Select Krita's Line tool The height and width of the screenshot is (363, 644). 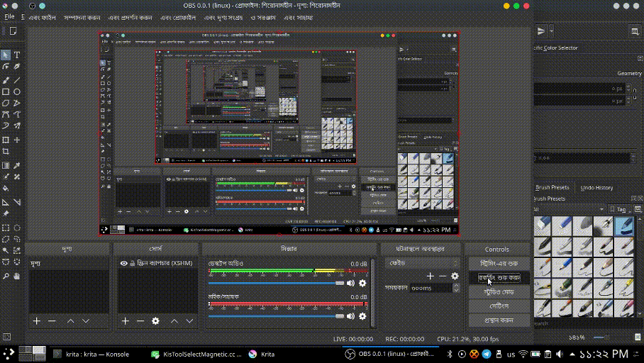[17, 81]
